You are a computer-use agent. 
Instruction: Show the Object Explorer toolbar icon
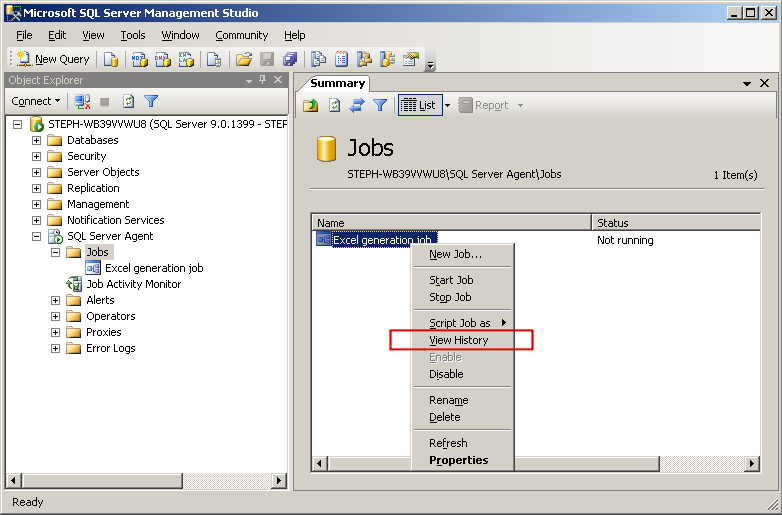pos(365,59)
